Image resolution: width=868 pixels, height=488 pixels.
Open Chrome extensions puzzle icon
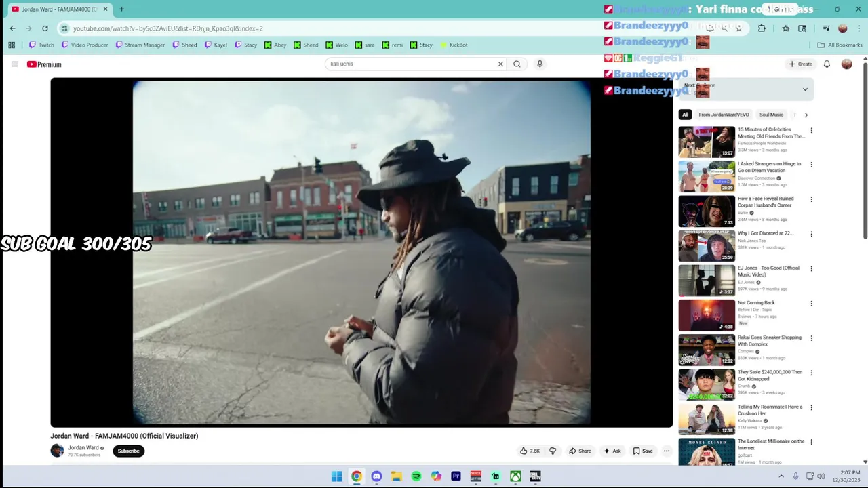(762, 28)
